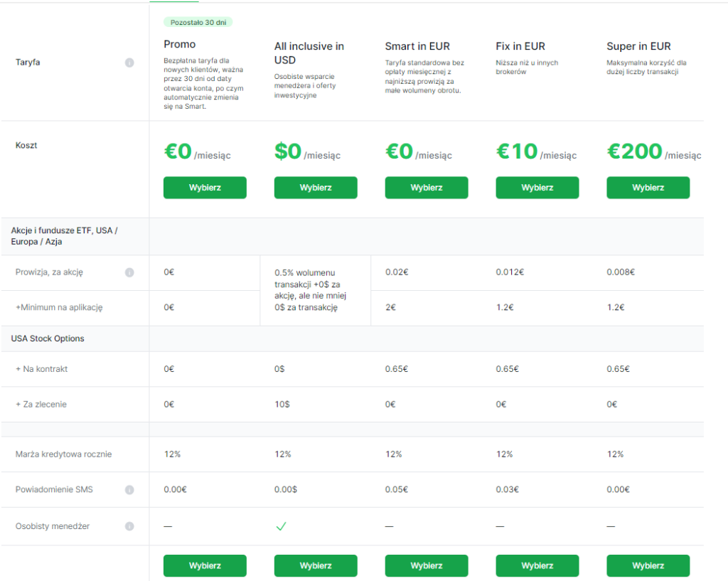The height and width of the screenshot is (581, 728).
Task: Select All inclusive plan via top Wybierz
Action: coord(316,188)
